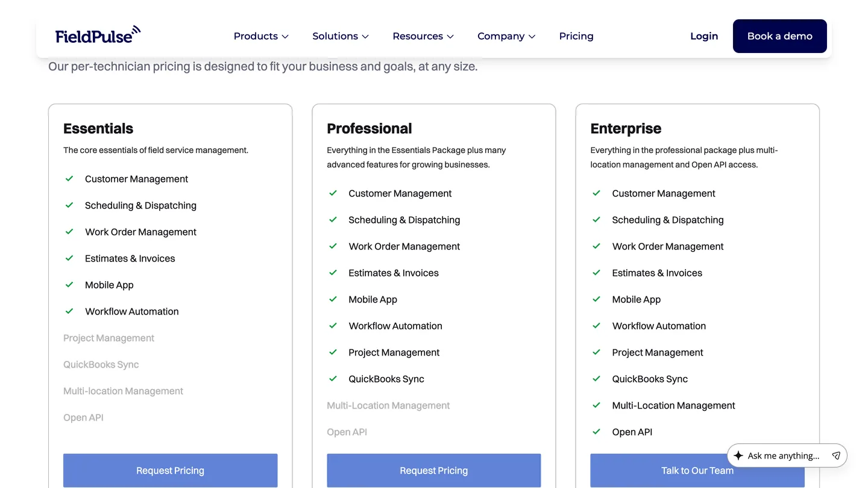Click the Essentials Mobile App checkmark
868x488 pixels.
(x=69, y=285)
